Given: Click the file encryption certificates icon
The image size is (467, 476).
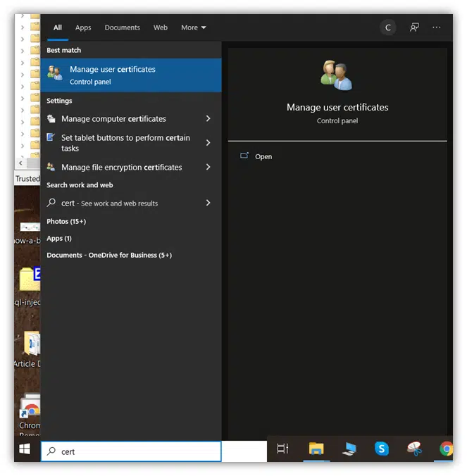Looking at the screenshot, I should coord(51,167).
